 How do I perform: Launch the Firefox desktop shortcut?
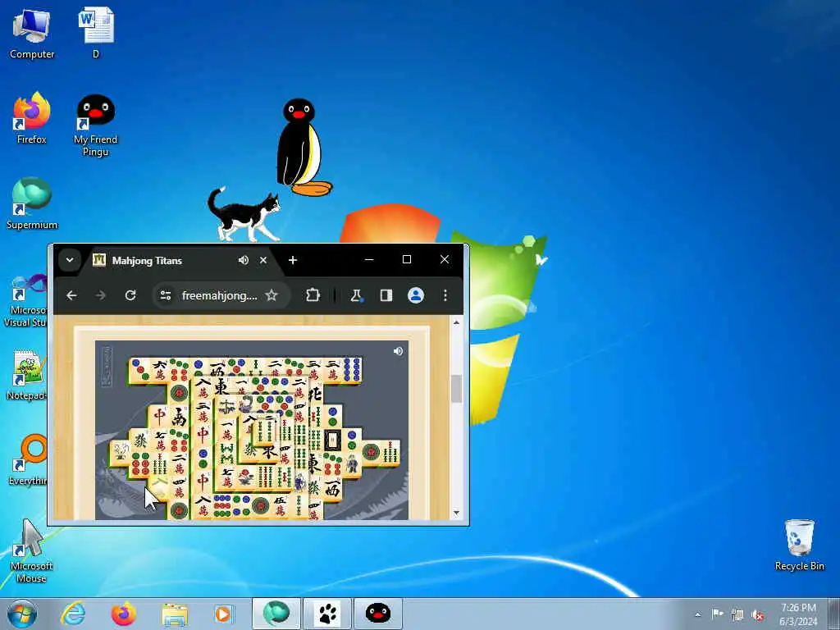pyautogui.click(x=32, y=118)
